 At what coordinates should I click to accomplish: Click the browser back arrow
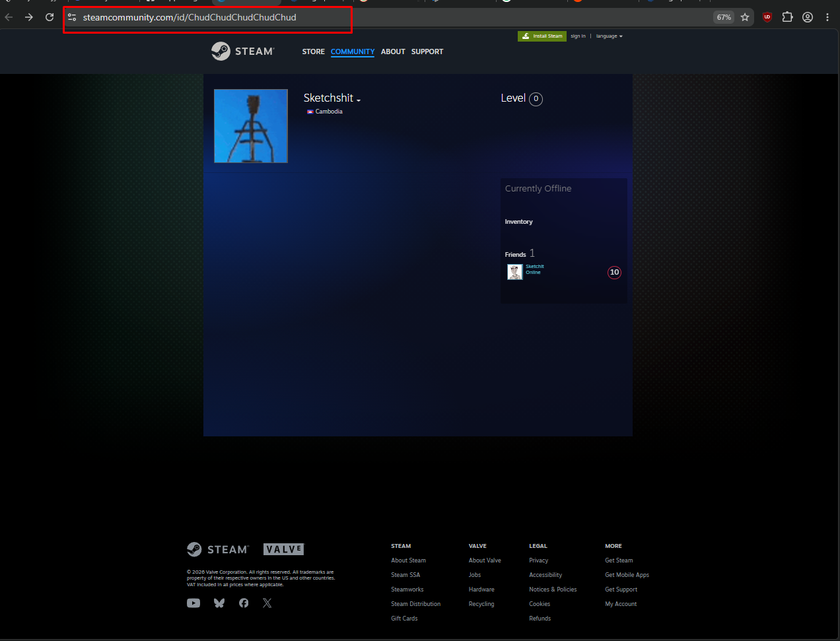[9, 17]
